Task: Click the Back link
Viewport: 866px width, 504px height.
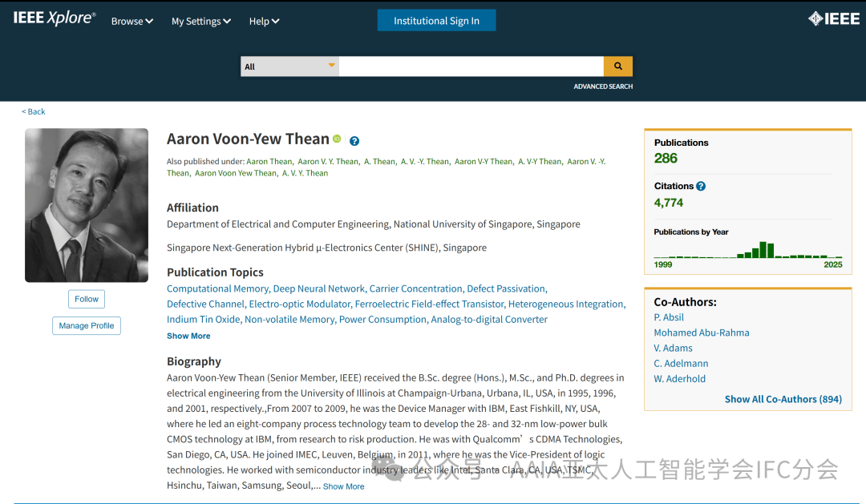Action: pyautogui.click(x=34, y=111)
